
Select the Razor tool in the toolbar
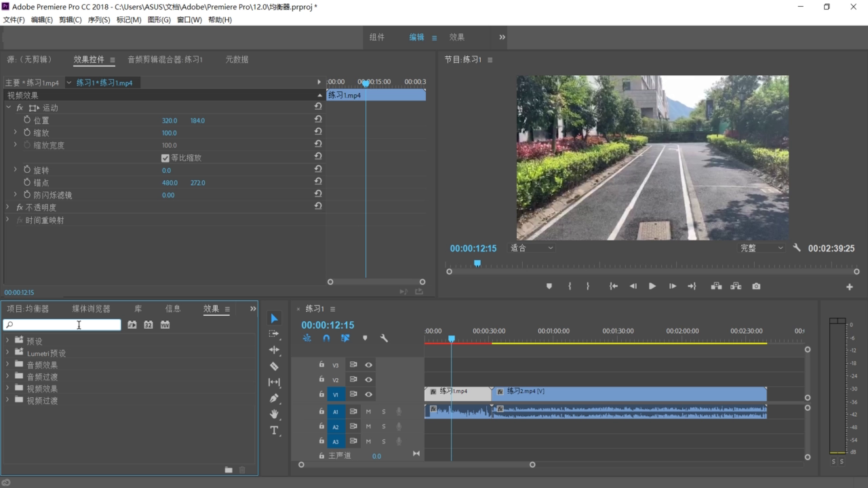[274, 366]
